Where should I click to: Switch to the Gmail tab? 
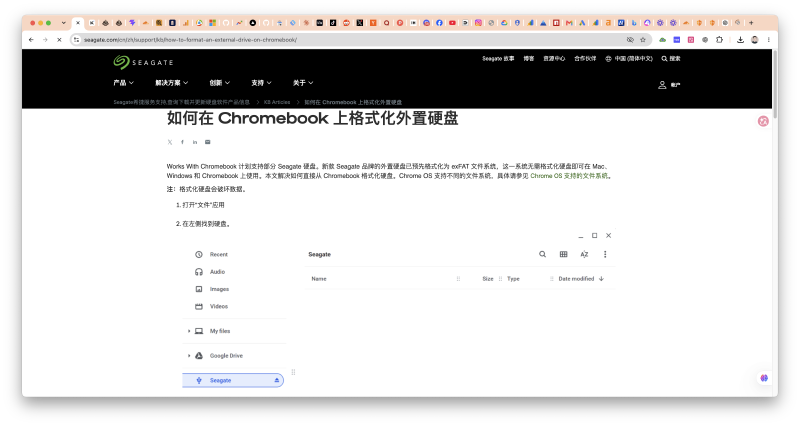tap(569, 22)
